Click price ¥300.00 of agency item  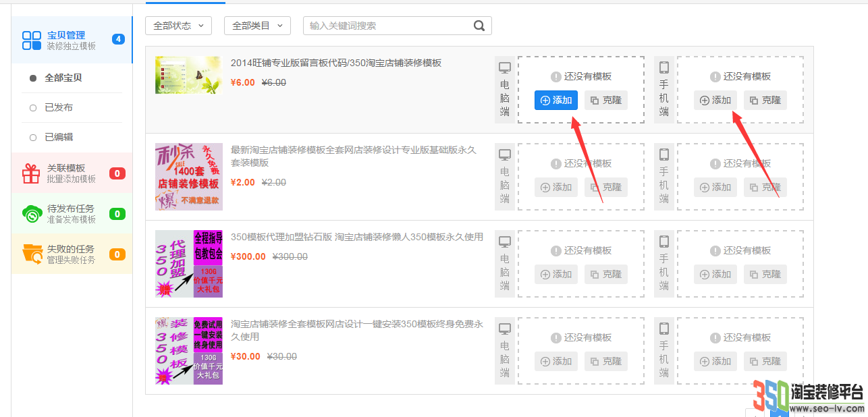pos(248,256)
